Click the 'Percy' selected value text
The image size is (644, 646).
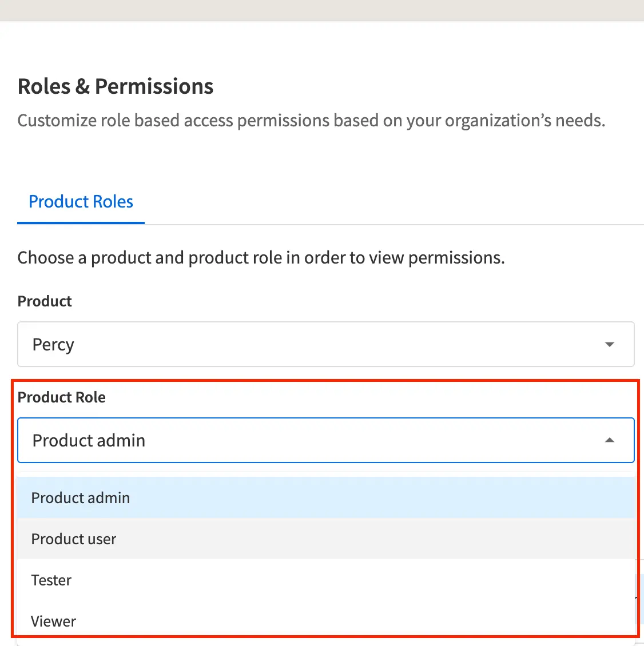pyautogui.click(x=53, y=345)
